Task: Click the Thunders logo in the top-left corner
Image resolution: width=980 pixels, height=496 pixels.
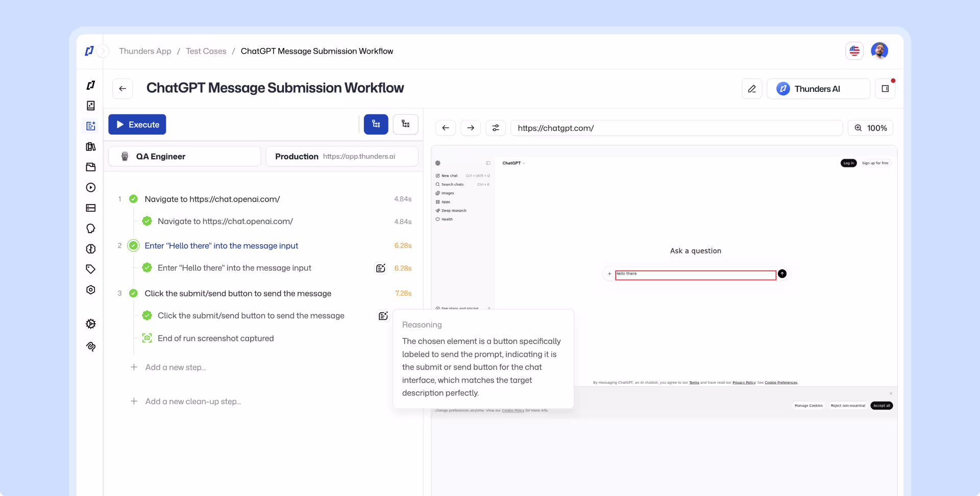Action: point(89,51)
